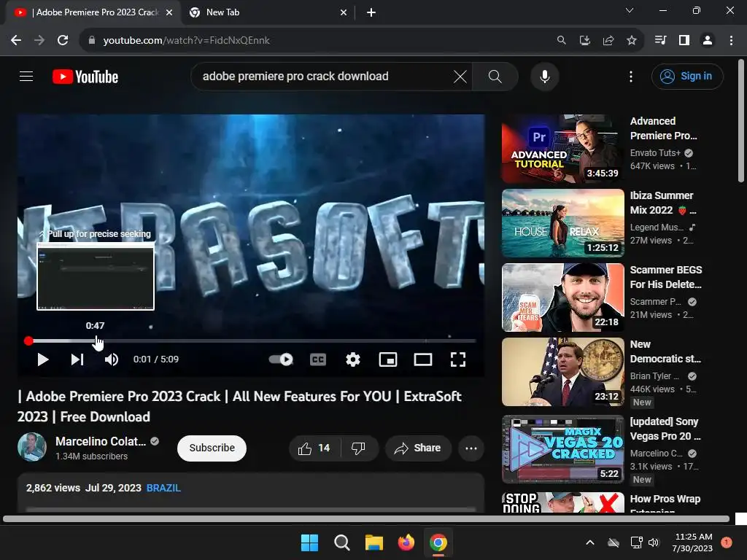
Task: Switch to the Adobe Premiere Pro tab
Action: tap(93, 12)
